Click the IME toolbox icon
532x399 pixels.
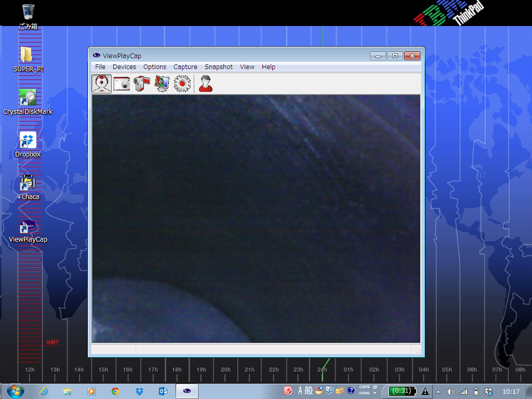point(340,391)
